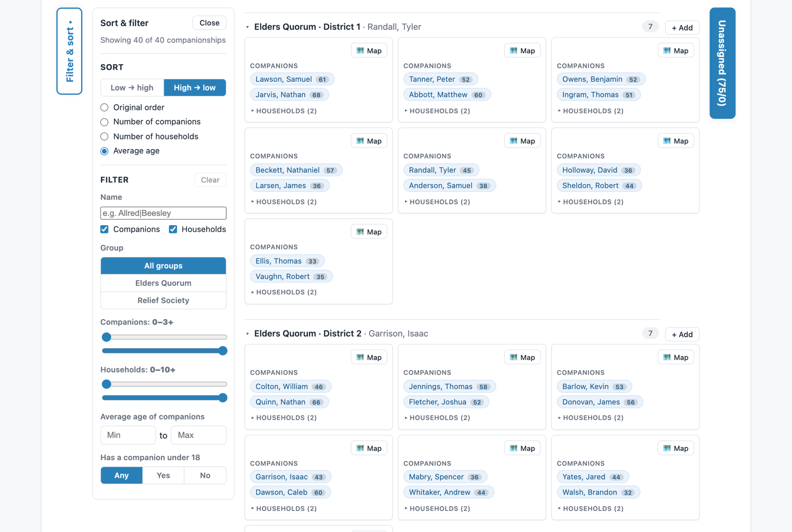Open Map for Ellis, Thomas companionship
792x532 pixels.
coord(369,232)
